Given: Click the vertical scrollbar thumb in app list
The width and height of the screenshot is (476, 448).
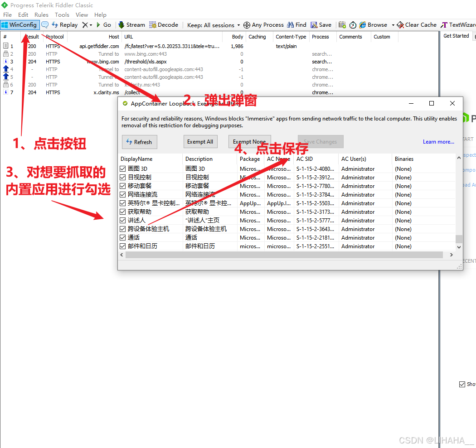Looking at the screenshot, I should coord(459,239).
